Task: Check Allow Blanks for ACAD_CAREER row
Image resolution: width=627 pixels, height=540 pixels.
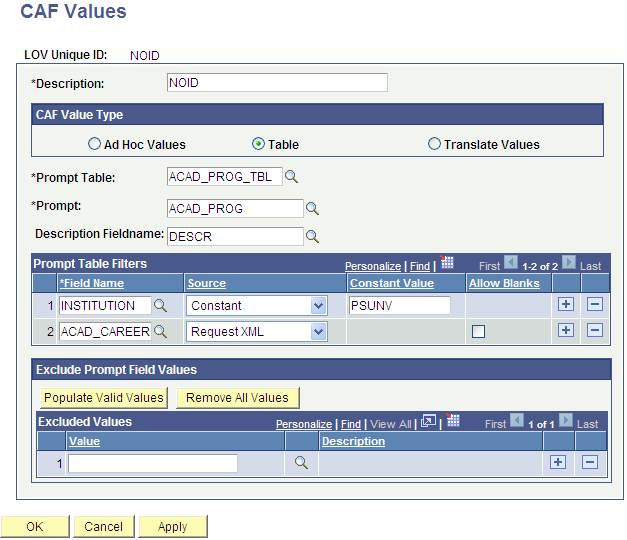Action: pos(478,332)
